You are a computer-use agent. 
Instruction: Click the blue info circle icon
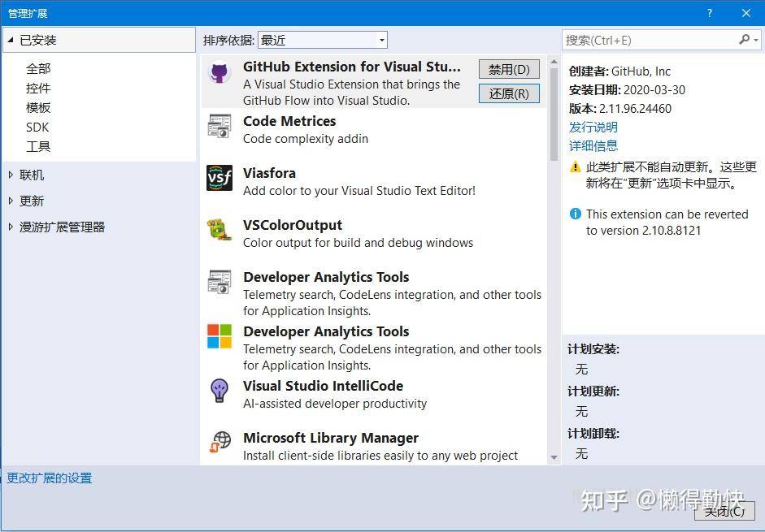tap(576, 214)
